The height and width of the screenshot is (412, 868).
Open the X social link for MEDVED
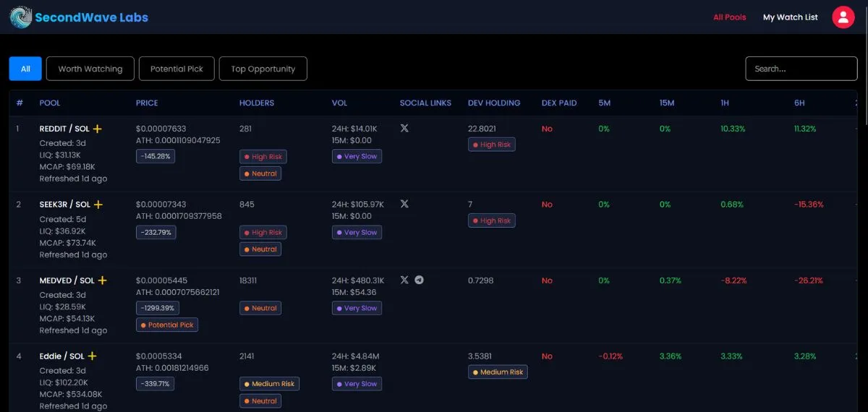[x=404, y=280]
